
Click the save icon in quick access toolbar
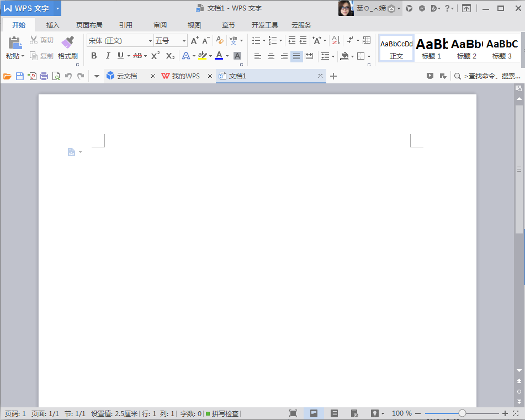20,76
